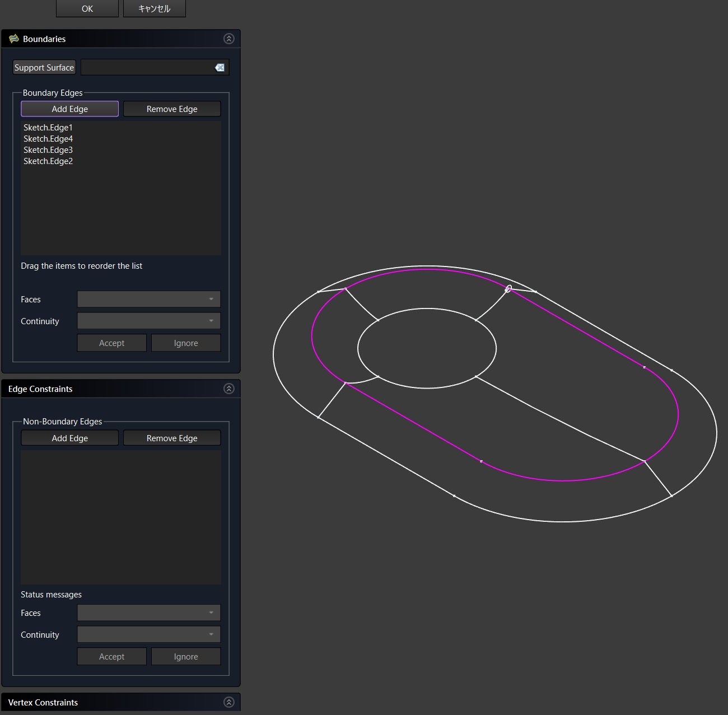Click the OK button
This screenshot has height=715, width=728.
point(87,8)
